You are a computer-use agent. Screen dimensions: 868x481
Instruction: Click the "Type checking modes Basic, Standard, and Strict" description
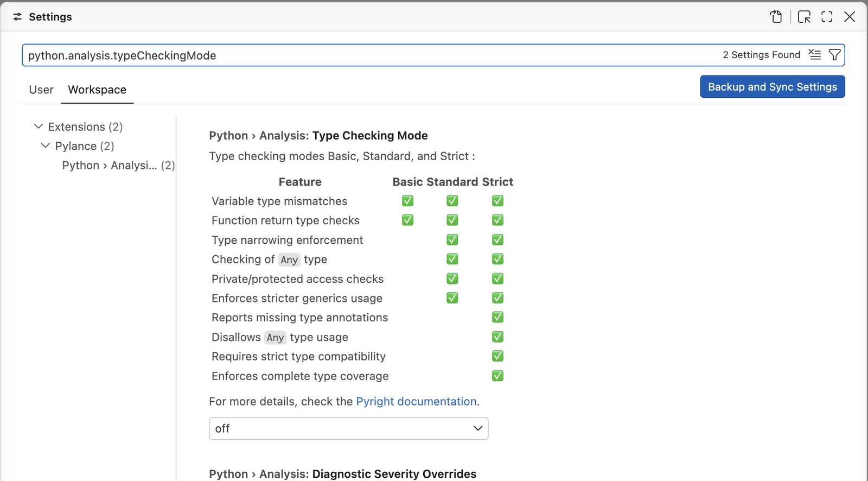pyautogui.click(x=342, y=156)
